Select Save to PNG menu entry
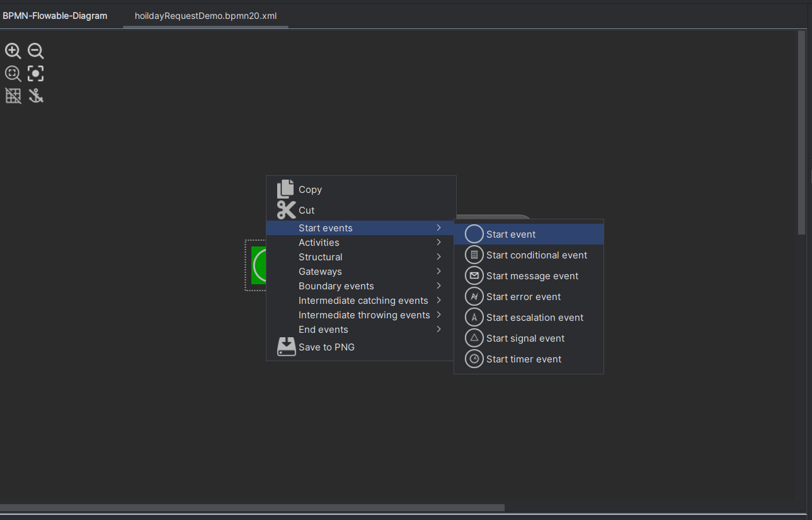 (361, 347)
